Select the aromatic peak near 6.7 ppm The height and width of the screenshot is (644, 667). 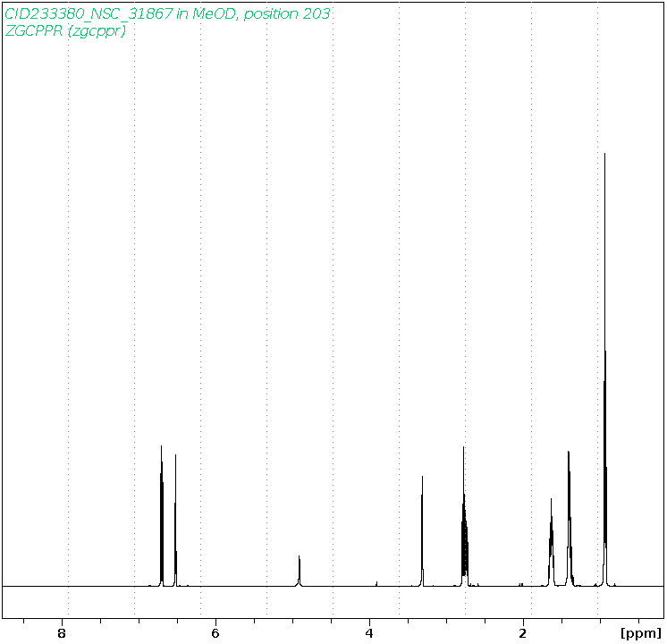(x=162, y=516)
